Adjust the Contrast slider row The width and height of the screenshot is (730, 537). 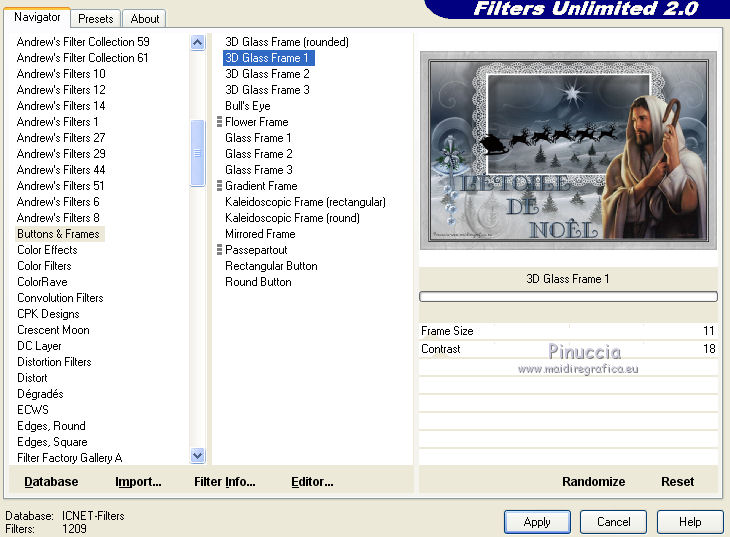point(568,349)
